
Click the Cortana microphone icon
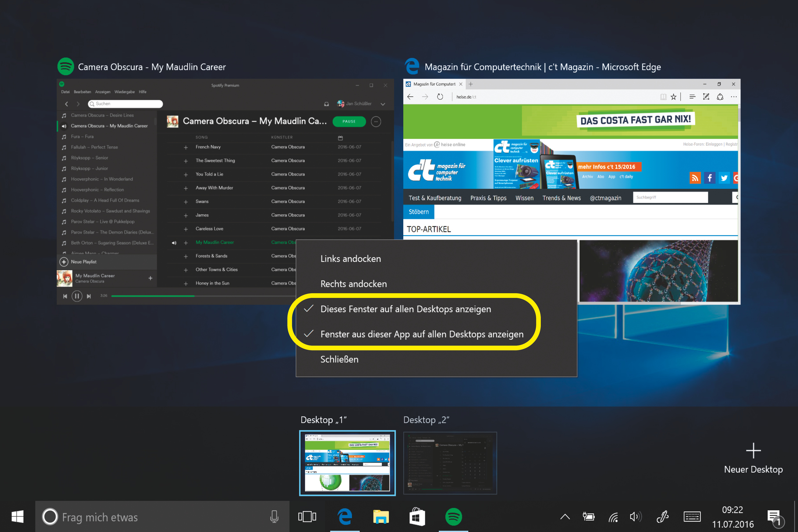(x=274, y=517)
